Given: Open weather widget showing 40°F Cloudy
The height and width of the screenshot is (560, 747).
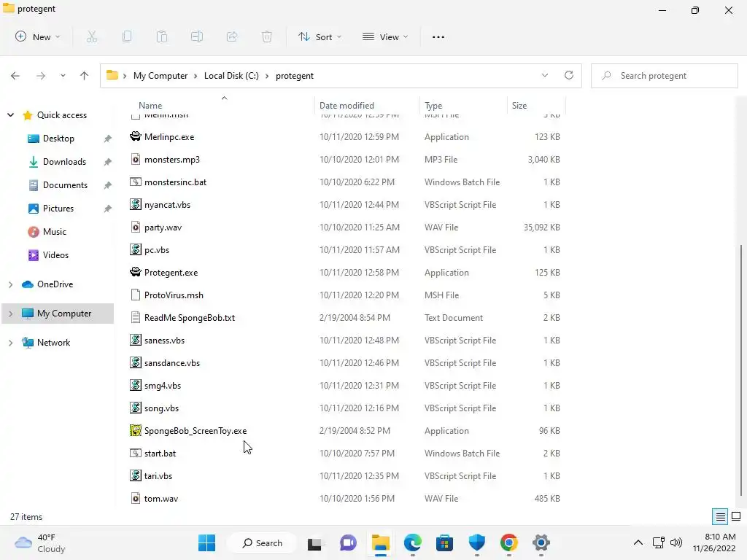Looking at the screenshot, I should [x=40, y=542].
